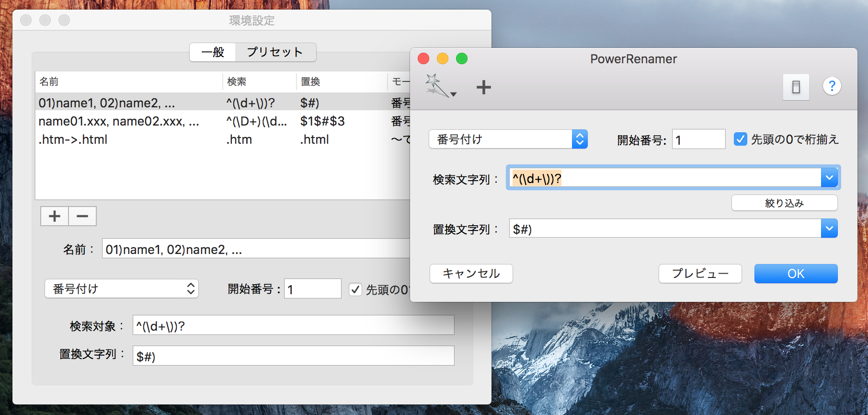Open the magic wand preset menu
Viewport: 868px width, 415px height.
440,87
